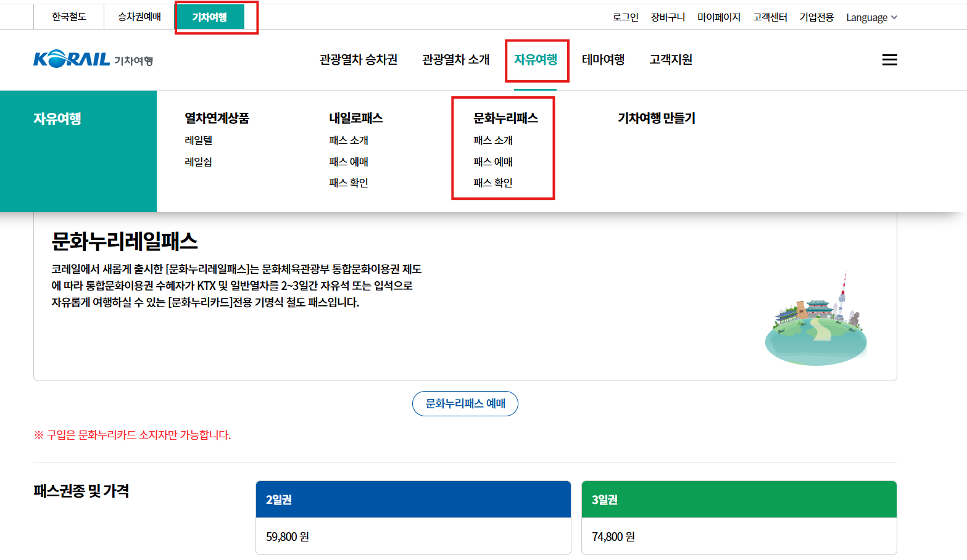Open the 고객지원 menu
The width and height of the screenshot is (967, 560).
pyautogui.click(x=671, y=60)
